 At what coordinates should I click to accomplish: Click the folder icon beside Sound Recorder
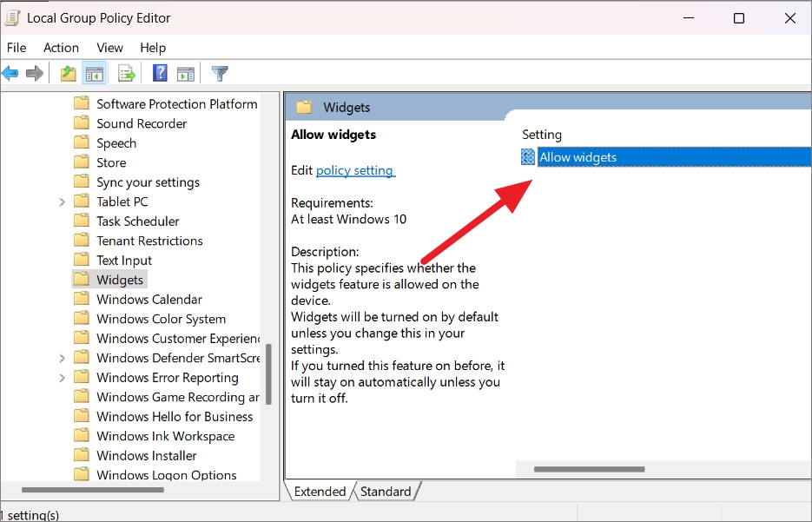pyautogui.click(x=82, y=122)
